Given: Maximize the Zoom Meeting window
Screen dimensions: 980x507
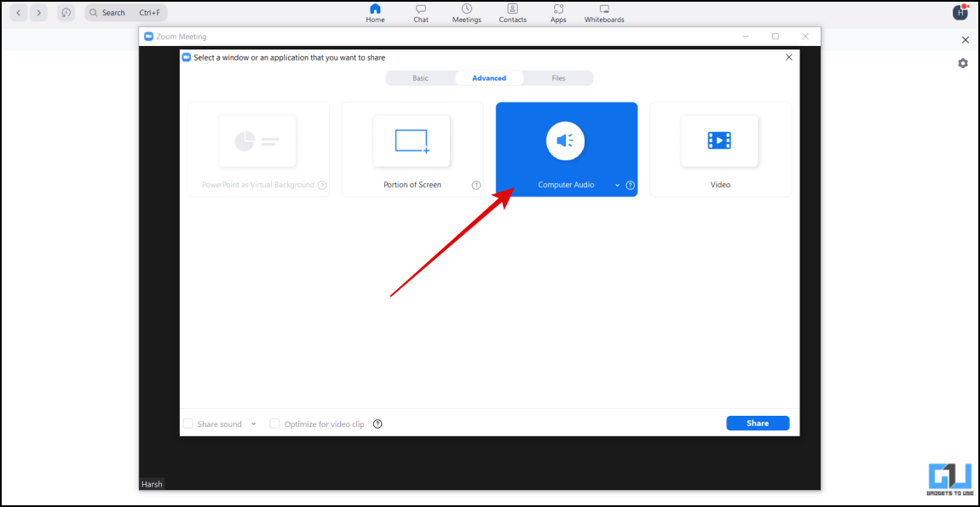Looking at the screenshot, I should (x=775, y=37).
